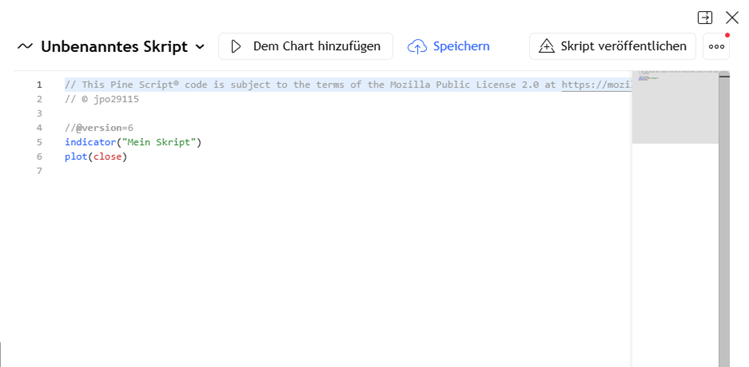Save the script with Speichern

click(448, 46)
